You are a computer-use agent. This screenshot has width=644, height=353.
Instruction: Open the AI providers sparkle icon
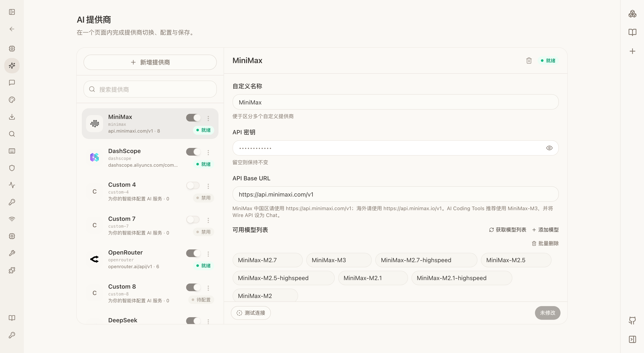tap(12, 65)
